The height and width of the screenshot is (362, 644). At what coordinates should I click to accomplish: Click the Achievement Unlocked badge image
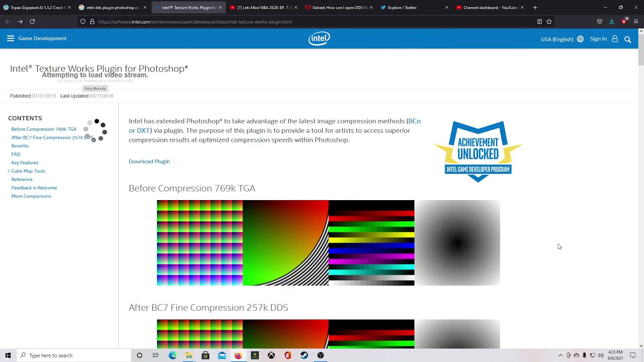pyautogui.click(x=478, y=151)
